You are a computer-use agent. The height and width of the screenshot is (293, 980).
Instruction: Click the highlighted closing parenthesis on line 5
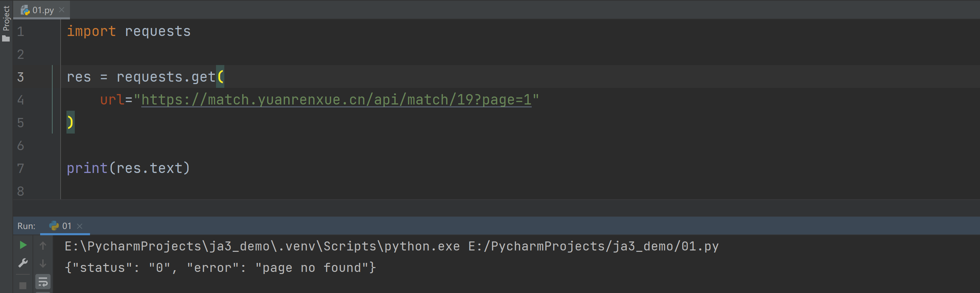coord(70,122)
